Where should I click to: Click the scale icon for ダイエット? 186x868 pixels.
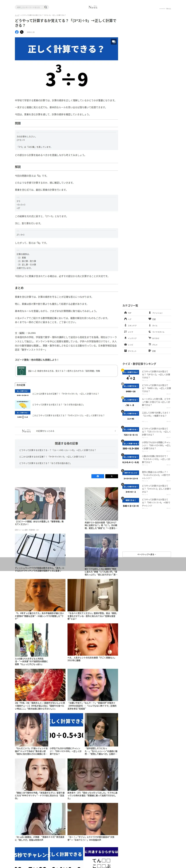click(x=126, y=351)
